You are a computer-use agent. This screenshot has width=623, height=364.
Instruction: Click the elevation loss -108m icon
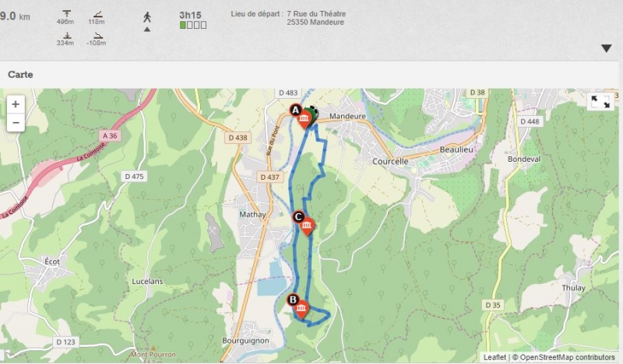pos(98,36)
